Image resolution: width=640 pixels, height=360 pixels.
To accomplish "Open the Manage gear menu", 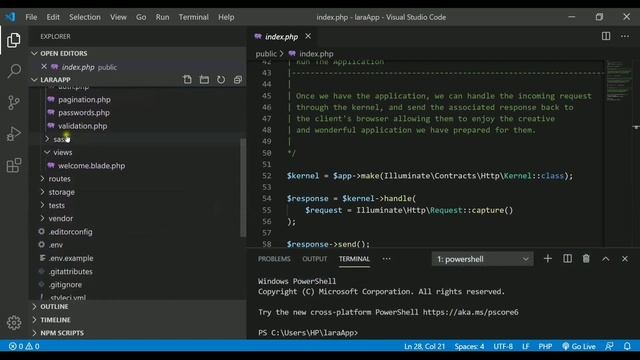I will coord(13,322).
